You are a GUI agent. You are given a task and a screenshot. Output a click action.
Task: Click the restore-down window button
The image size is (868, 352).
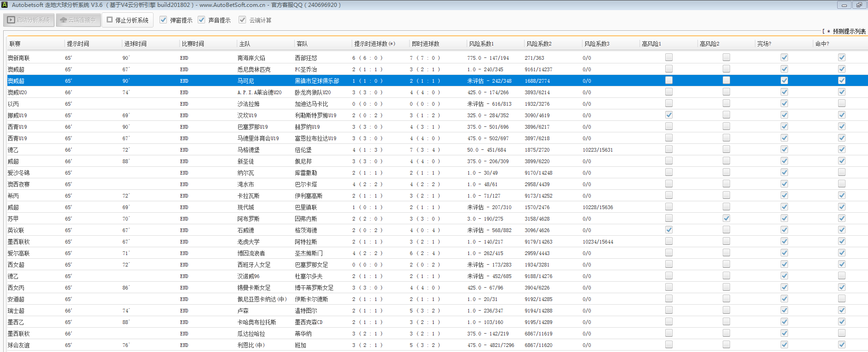coord(859,5)
